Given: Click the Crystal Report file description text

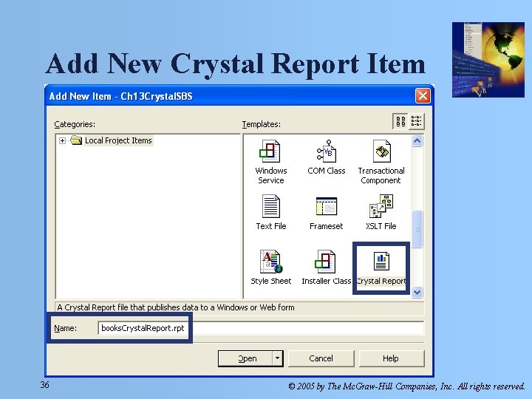Looking at the screenshot, I should (x=176, y=307).
